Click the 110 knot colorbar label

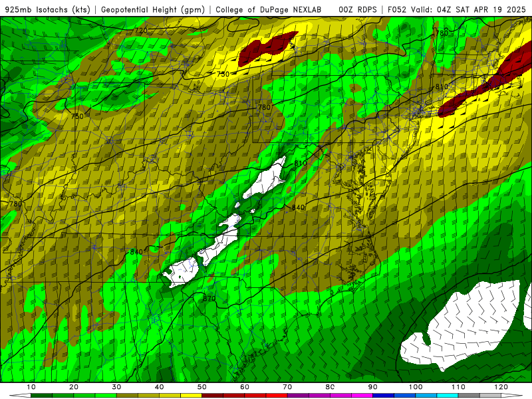tap(458, 387)
